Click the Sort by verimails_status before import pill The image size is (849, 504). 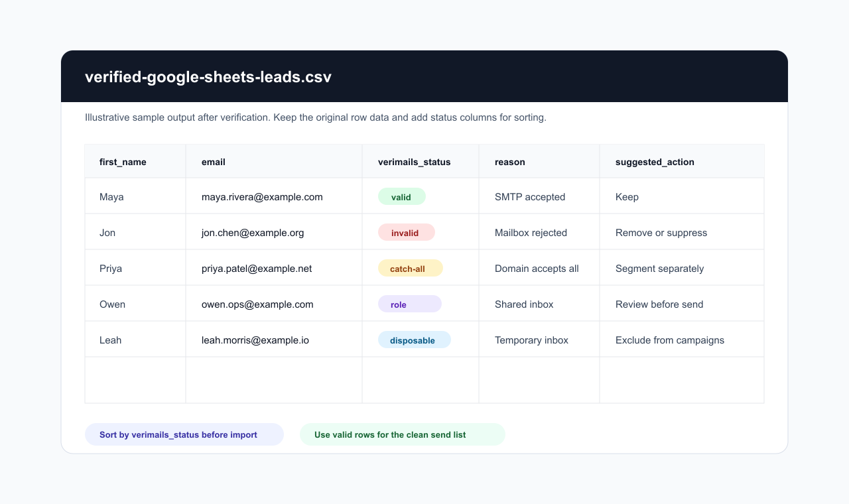pos(184,434)
